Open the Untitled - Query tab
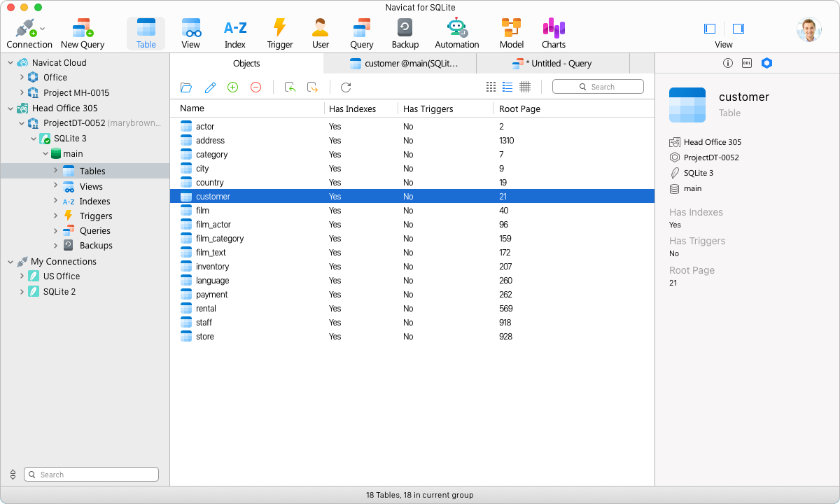840x504 pixels. tap(553, 63)
